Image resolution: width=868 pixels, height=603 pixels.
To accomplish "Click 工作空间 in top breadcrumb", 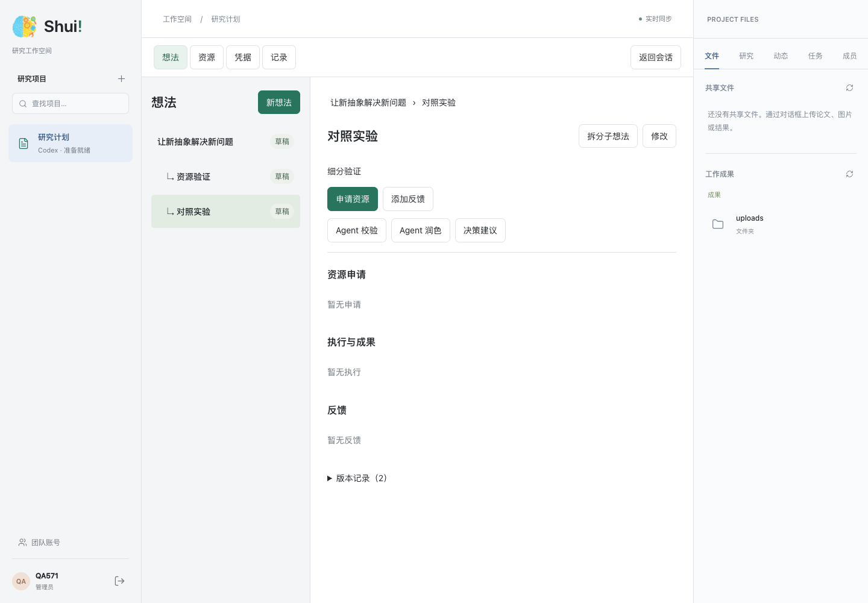I will [x=177, y=19].
